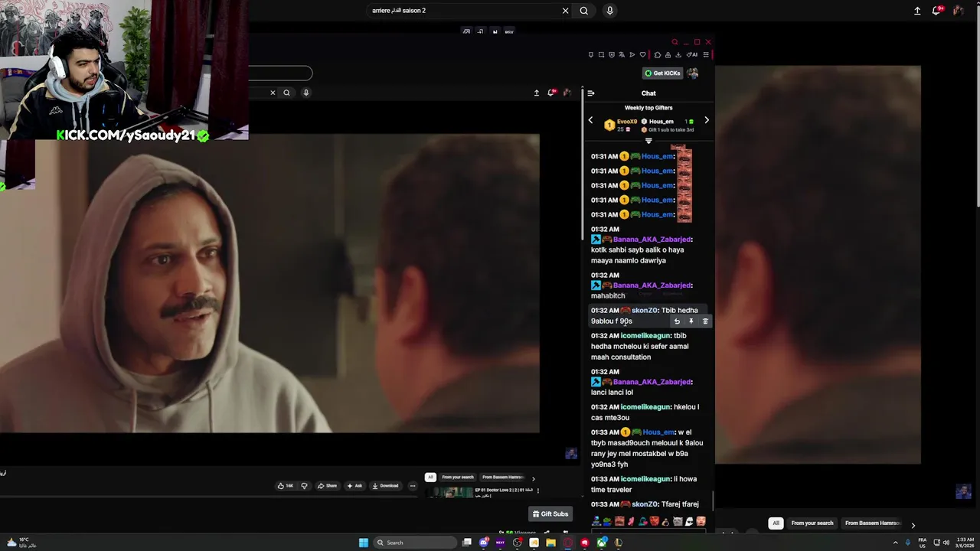980x551 pixels.
Task: Click the username icomelikeagun in 'tbib hedha'
Action: point(645,336)
